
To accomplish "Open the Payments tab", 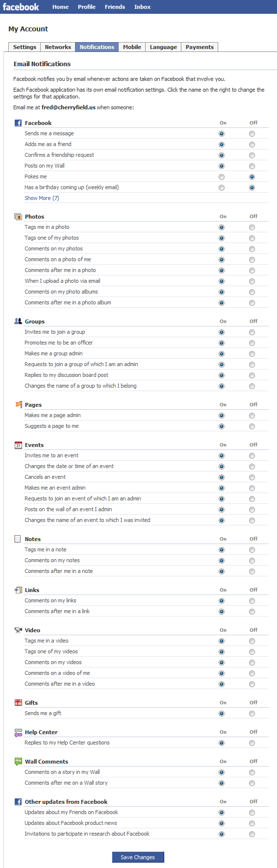I will coord(200,47).
